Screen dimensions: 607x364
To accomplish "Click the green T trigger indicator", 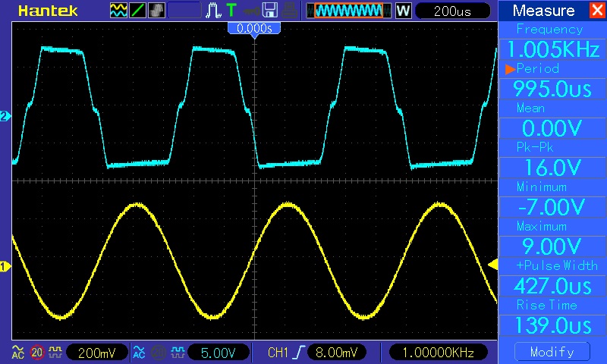I will tap(231, 11).
